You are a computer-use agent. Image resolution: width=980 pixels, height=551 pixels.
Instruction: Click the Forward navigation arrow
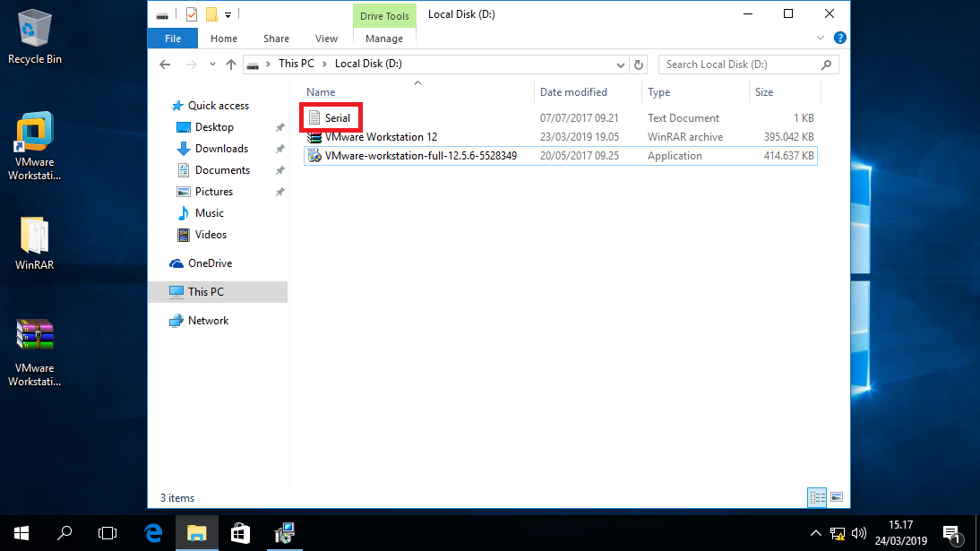coord(191,65)
